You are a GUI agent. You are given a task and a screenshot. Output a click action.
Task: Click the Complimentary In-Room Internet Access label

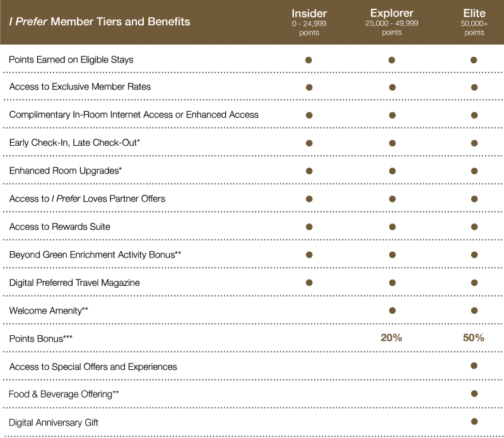(x=134, y=115)
